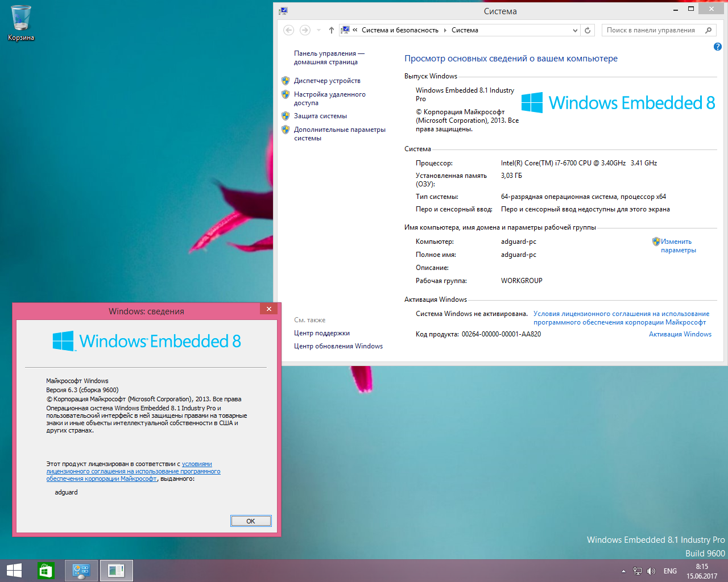Open 'Центр обновления Windows' link
The width and height of the screenshot is (728, 582).
tap(338, 346)
